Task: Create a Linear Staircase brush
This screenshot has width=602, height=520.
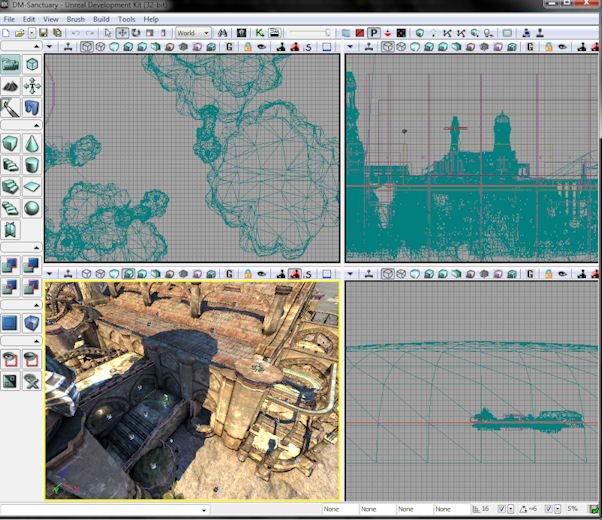Action: point(10,187)
